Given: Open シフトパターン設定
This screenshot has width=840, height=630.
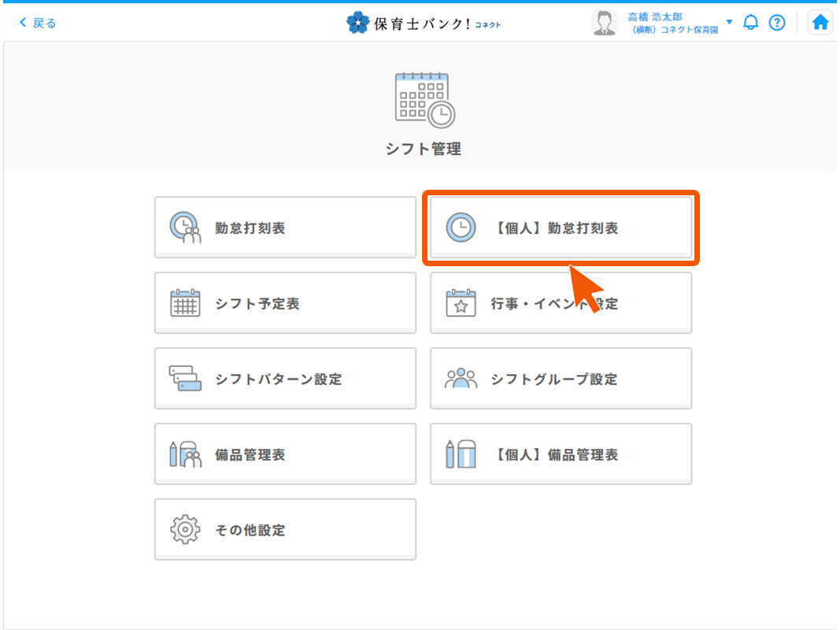Looking at the screenshot, I should click(285, 379).
